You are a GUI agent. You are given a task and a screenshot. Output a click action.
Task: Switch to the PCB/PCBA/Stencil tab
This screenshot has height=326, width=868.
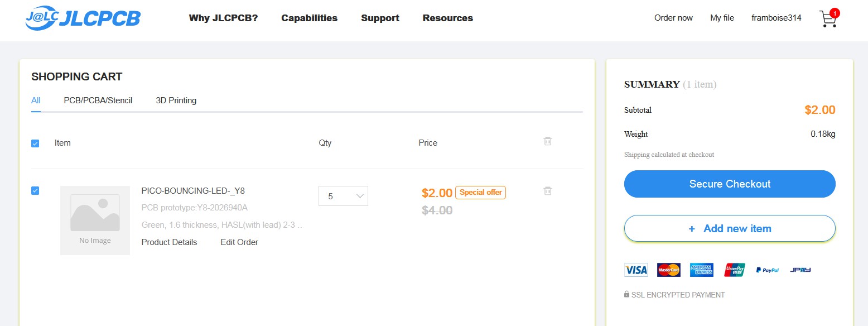98,100
